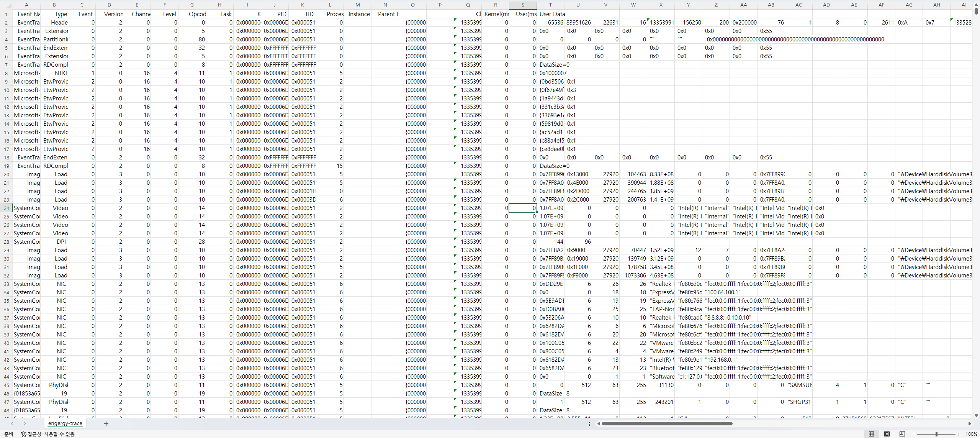This screenshot has width=980, height=438.
Task: Select the engergy-trace sheet tab
Action: pyautogui.click(x=65, y=423)
